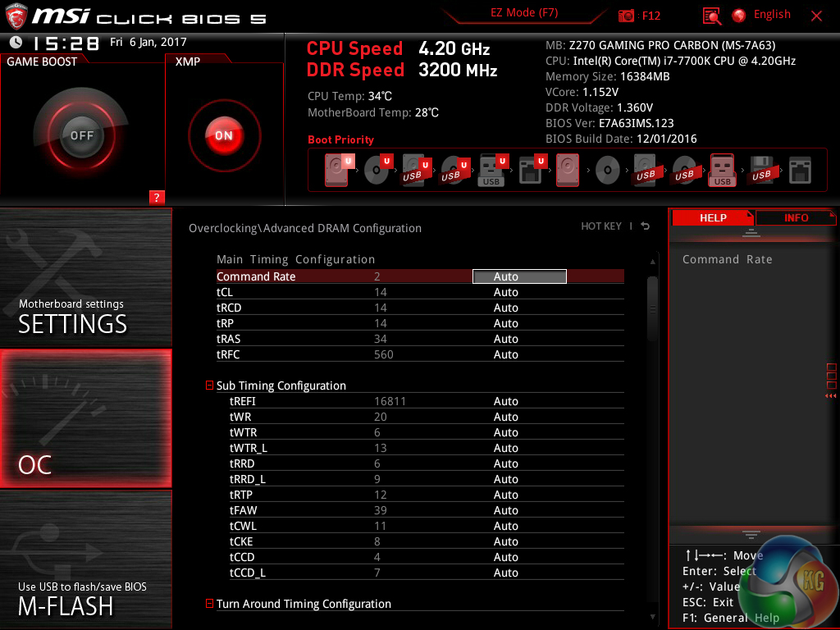This screenshot has height=630, width=840.
Task: Open the M-FLASH section
Action: click(85, 559)
